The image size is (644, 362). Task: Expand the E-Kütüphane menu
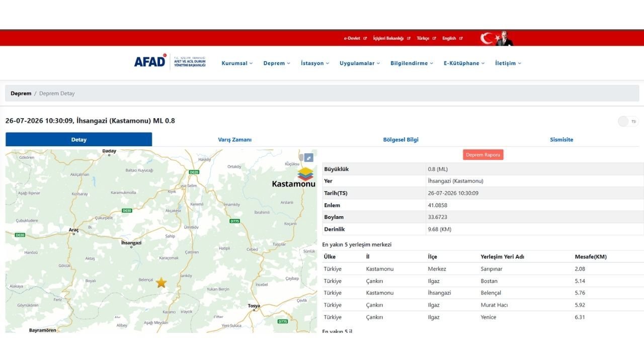pyautogui.click(x=464, y=63)
